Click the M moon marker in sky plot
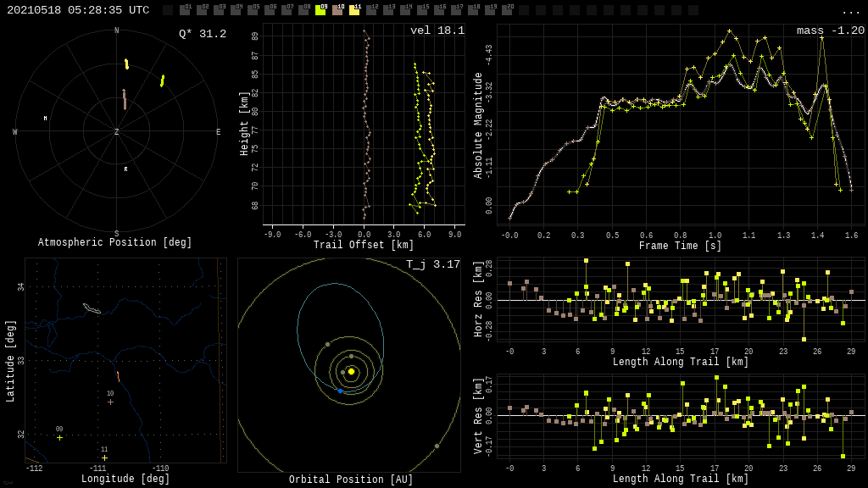Image resolution: width=868 pixels, height=488 pixels. pos(45,119)
